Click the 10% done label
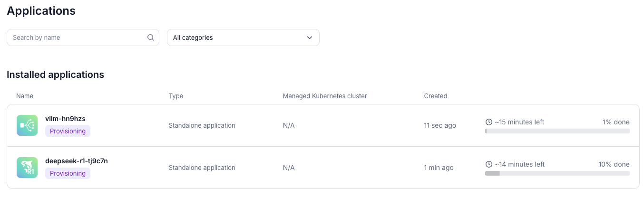Screen dimensions: 644x197 614,164
